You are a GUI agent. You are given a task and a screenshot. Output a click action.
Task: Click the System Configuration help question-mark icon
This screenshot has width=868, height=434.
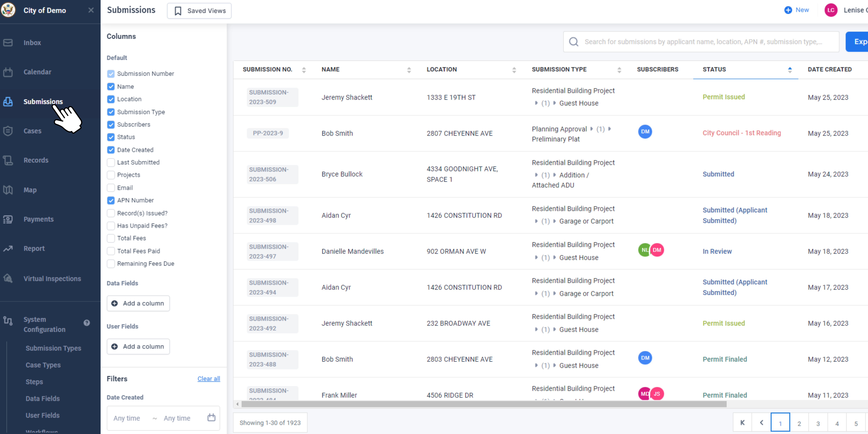click(87, 323)
